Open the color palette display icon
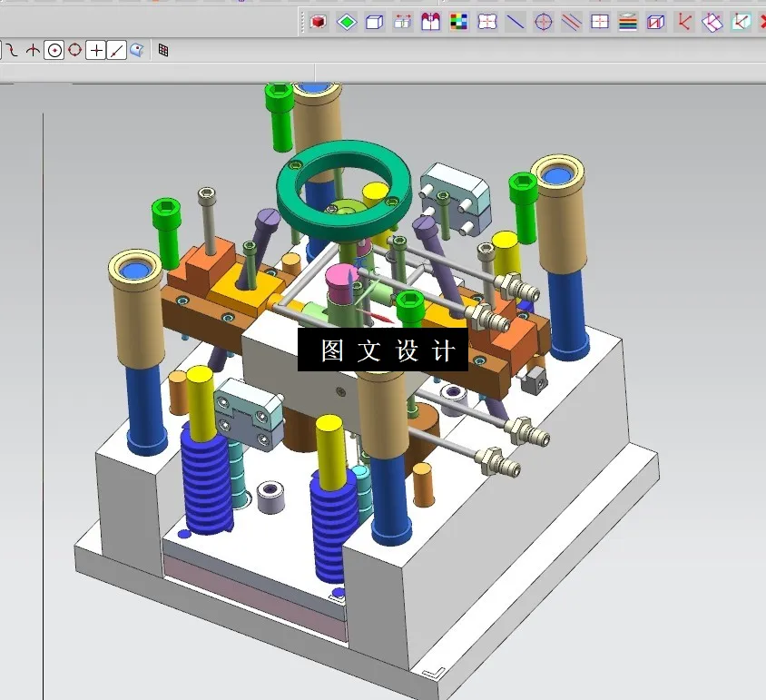This screenshot has height=700, width=766. (x=457, y=20)
